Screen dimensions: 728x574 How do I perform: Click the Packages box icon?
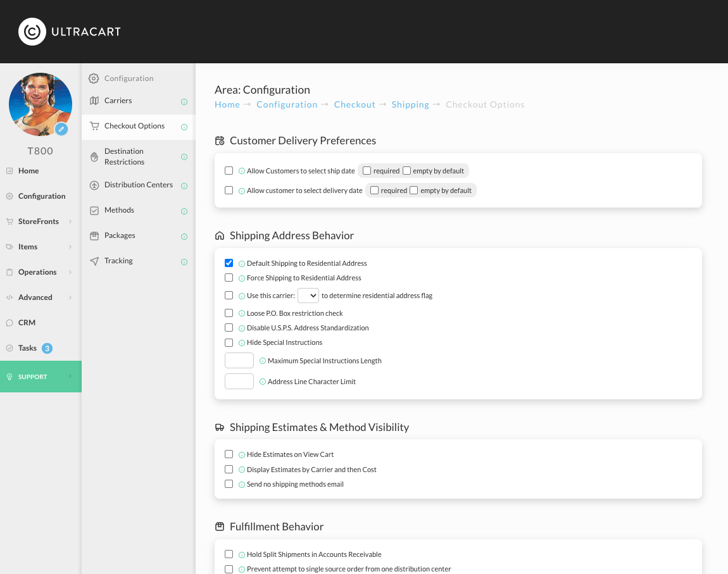[94, 235]
